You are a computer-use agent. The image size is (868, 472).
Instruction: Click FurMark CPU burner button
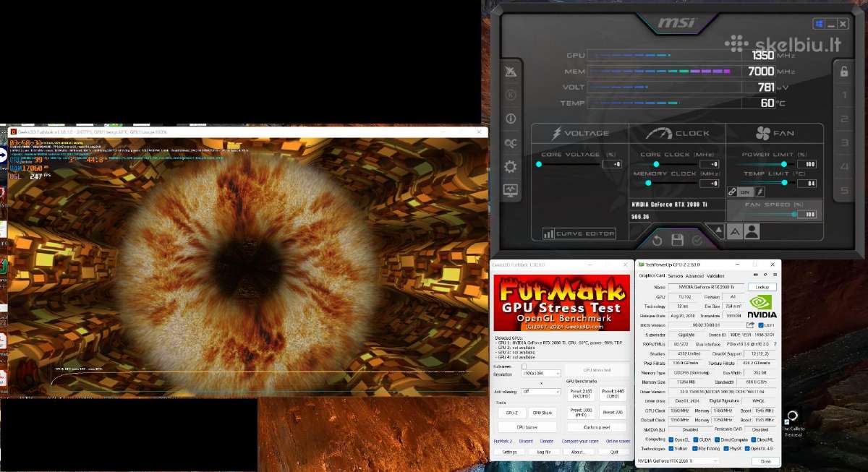(x=527, y=427)
